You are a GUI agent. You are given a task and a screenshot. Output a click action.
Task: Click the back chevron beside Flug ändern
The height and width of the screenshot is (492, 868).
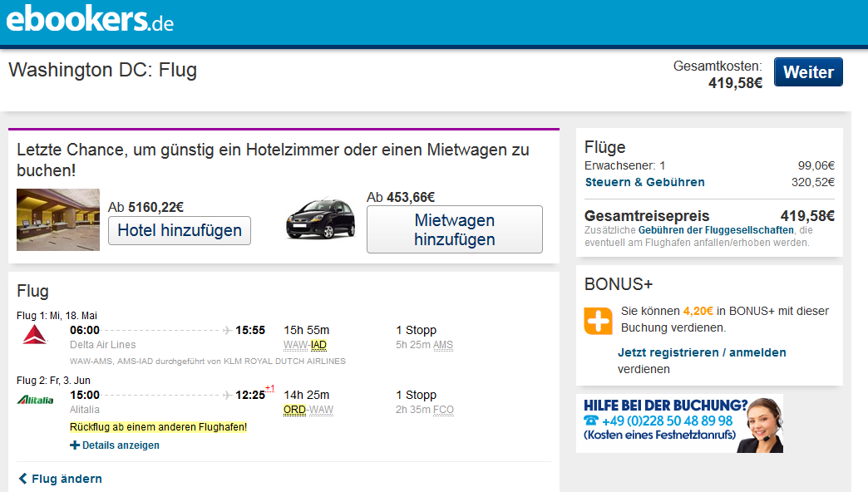(22, 478)
